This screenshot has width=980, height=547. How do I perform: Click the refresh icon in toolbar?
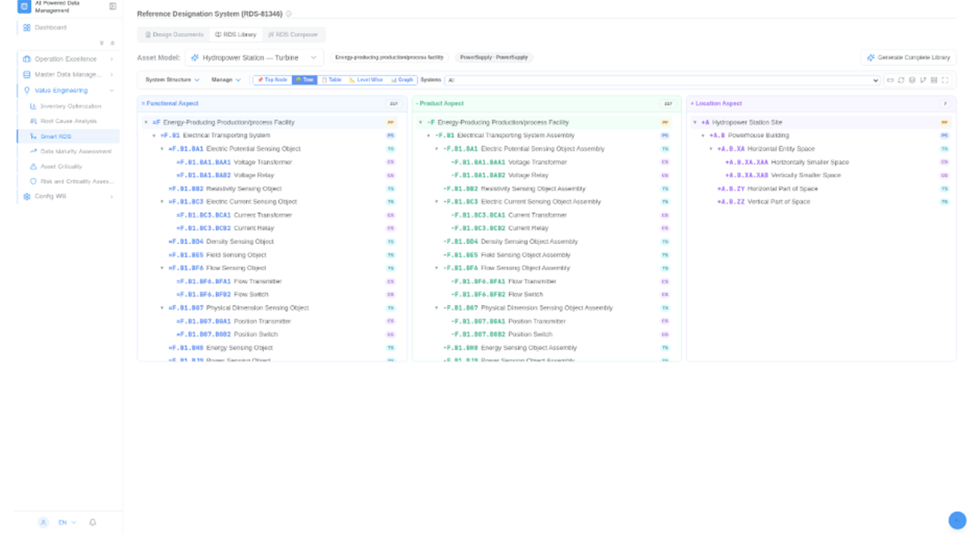click(901, 80)
